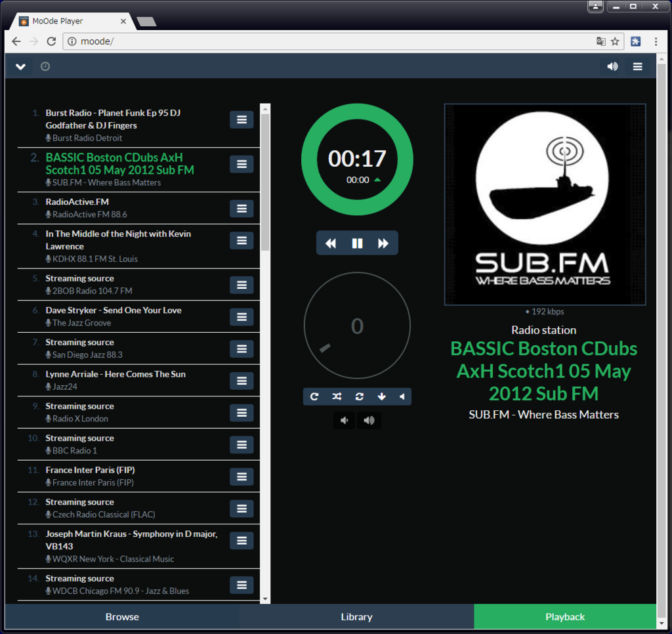
Task: Open main hamburger menu in header
Action: (x=638, y=66)
